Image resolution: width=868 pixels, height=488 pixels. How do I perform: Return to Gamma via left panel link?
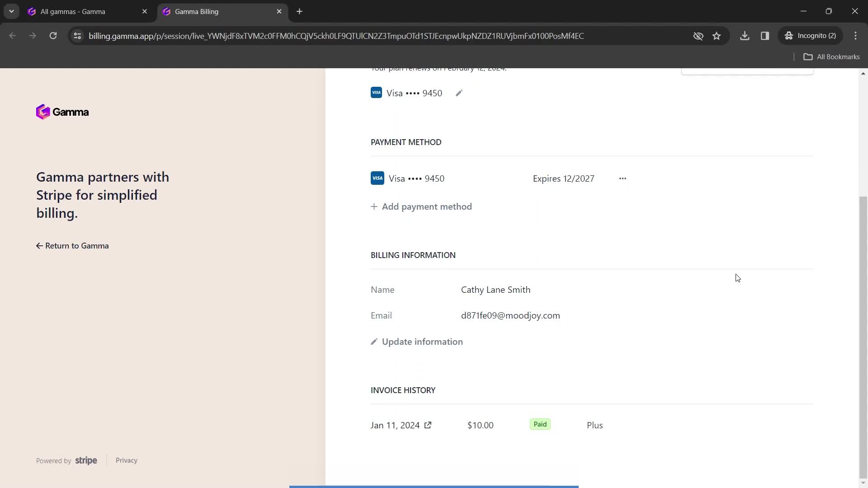[x=72, y=246]
